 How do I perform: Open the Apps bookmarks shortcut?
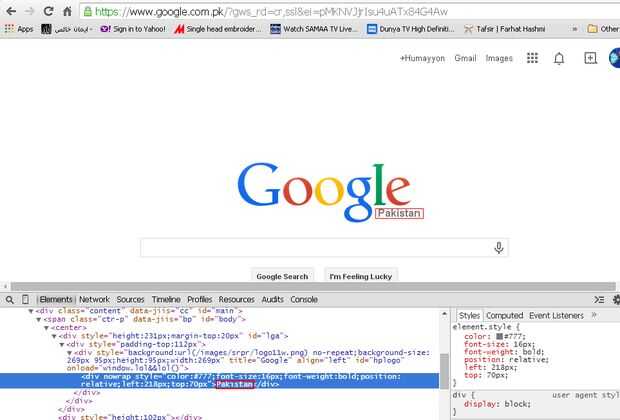[x=19, y=29]
